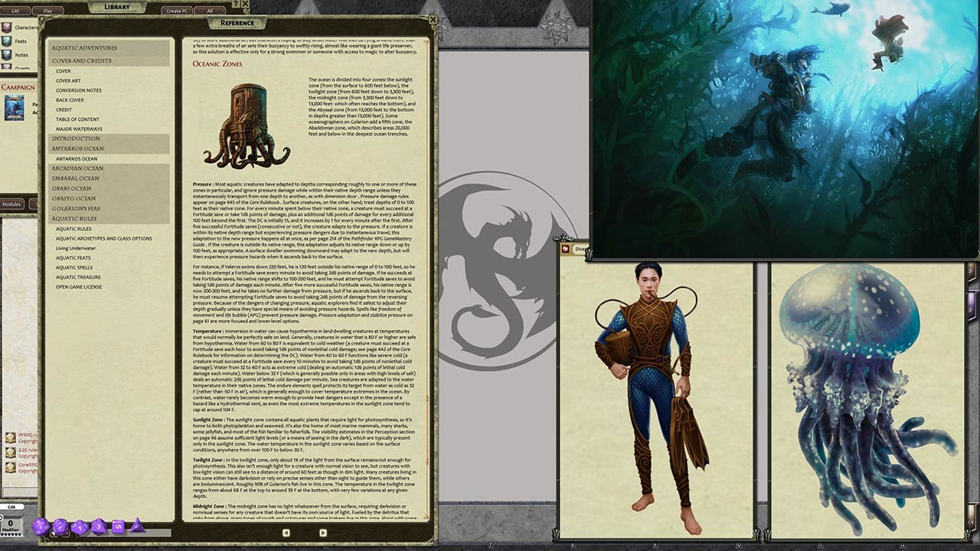Image resolution: width=980 pixels, height=551 pixels.
Task: Open the Library help question mark
Action: coord(235,6)
